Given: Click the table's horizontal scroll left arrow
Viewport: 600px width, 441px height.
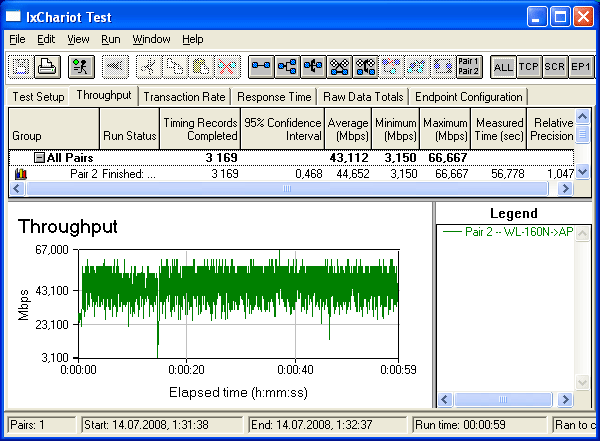Looking at the screenshot, I should click(17, 188).
